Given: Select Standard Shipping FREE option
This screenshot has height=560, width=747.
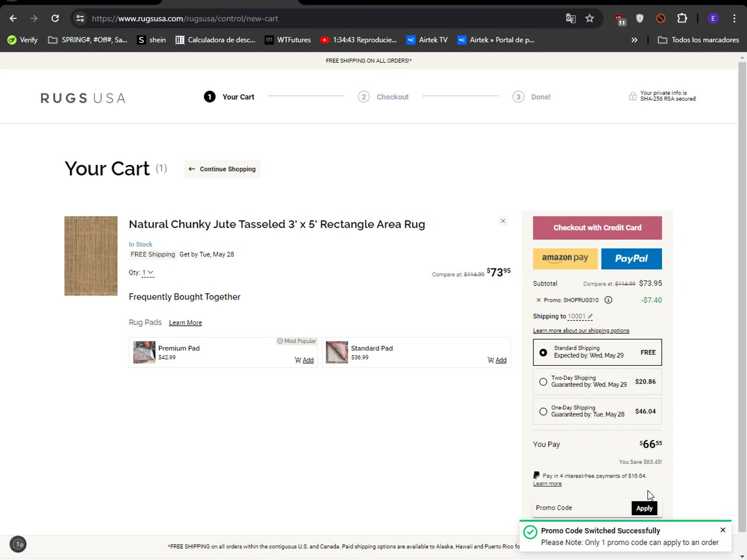Looking at the screenshot, I should [597, 352].
